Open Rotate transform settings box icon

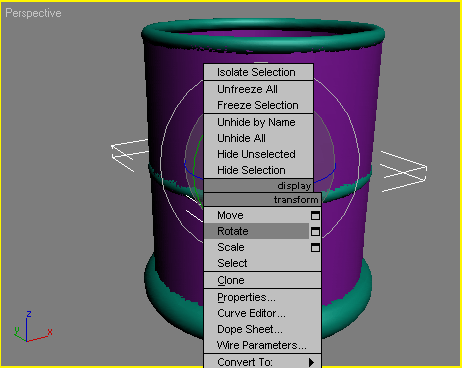(315, 231)
